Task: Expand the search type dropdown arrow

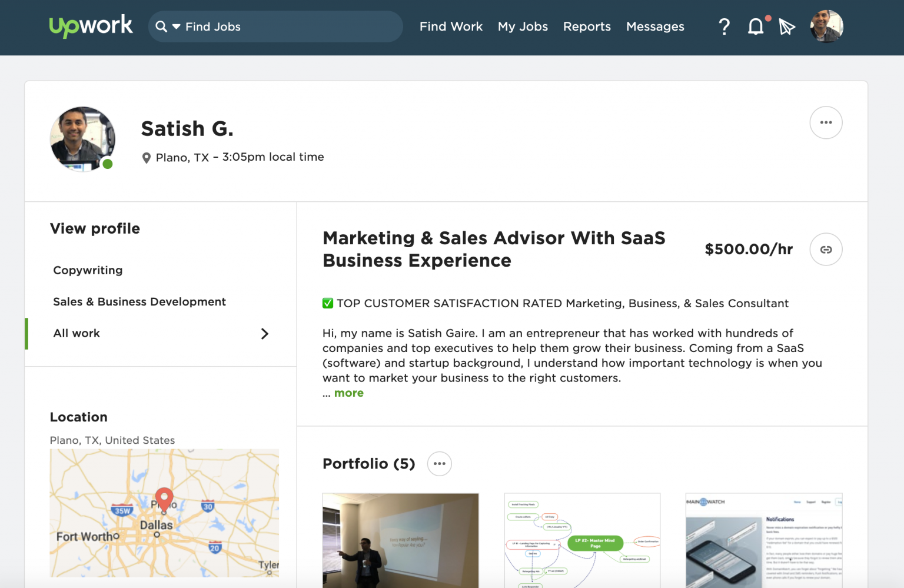Action: [176, 26]
